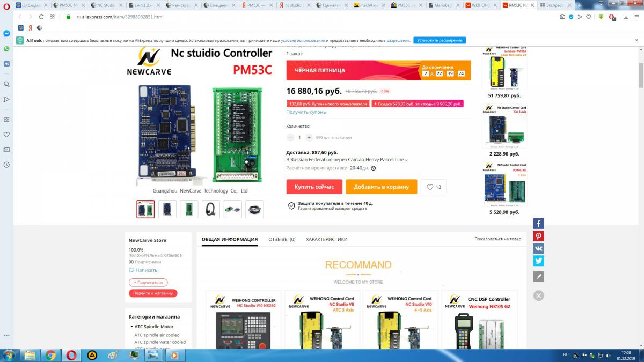Click Добавить в корзину button
The image size is (644, 362).
point(381,187)
